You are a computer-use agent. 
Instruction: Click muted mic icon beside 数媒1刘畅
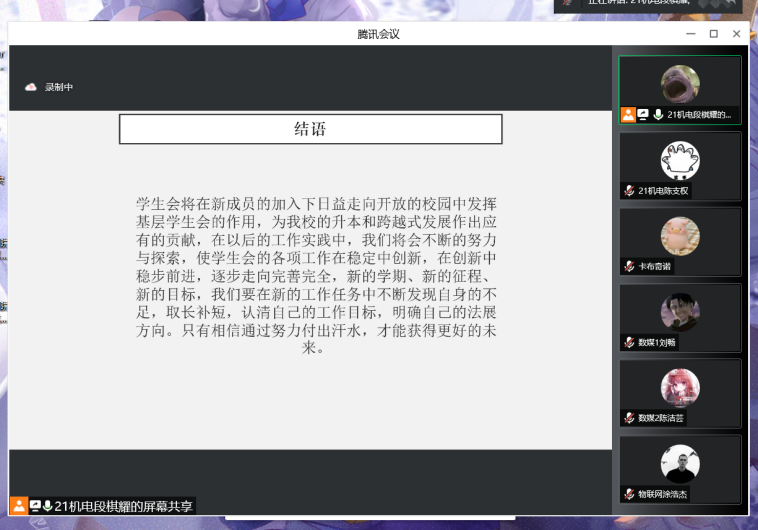coord(629,342)
